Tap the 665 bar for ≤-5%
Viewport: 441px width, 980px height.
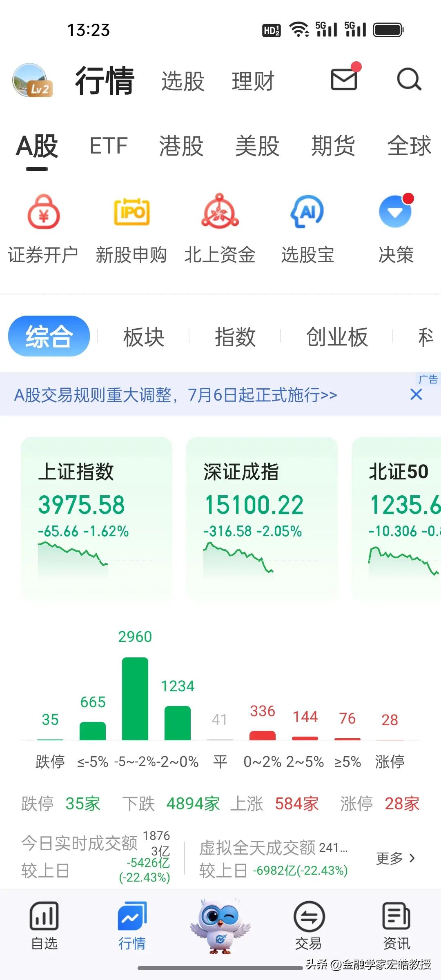coord(93,731)
